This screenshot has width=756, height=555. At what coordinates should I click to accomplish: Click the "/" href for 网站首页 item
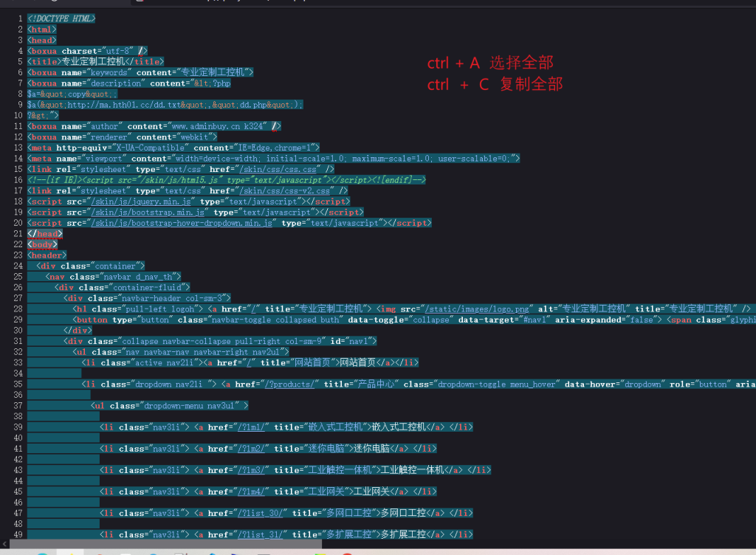click(x=249, y=362)
